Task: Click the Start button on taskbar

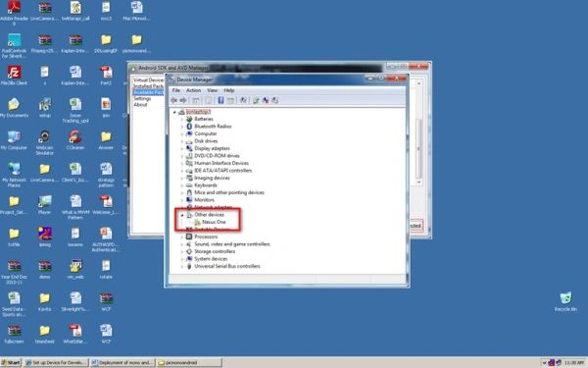Action: click(x=11, y=362)
